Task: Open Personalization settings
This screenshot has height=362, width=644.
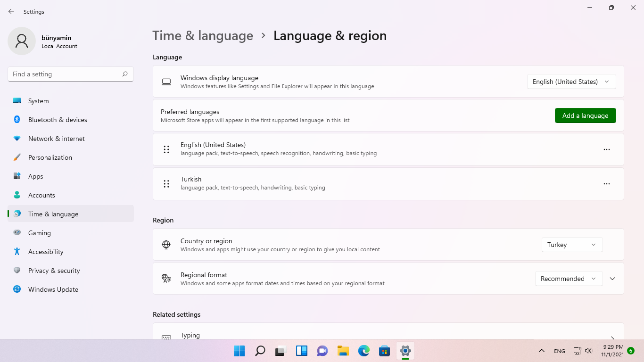Action: click(x=71, y=157)
